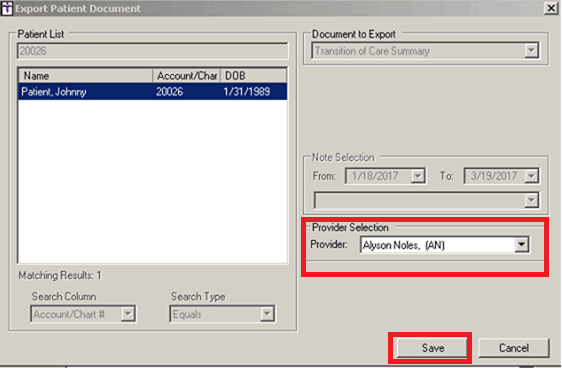Click the Save button
Image resolution: width=562 pixels, height=368 pixels.
(x=432, y=348)
